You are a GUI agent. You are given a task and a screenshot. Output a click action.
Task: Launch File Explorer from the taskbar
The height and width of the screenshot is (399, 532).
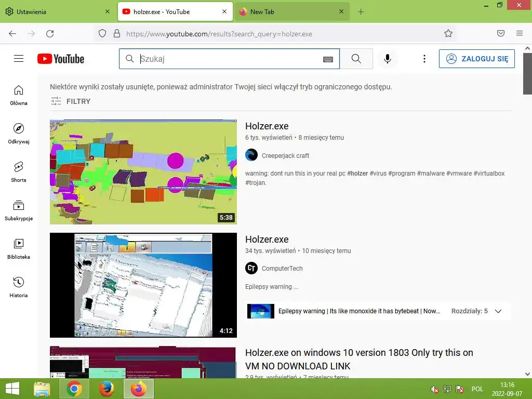(x=42, y=389)
